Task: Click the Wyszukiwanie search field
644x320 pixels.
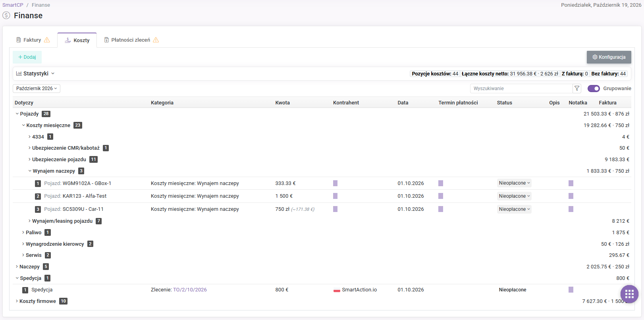Action: point(521,89)
